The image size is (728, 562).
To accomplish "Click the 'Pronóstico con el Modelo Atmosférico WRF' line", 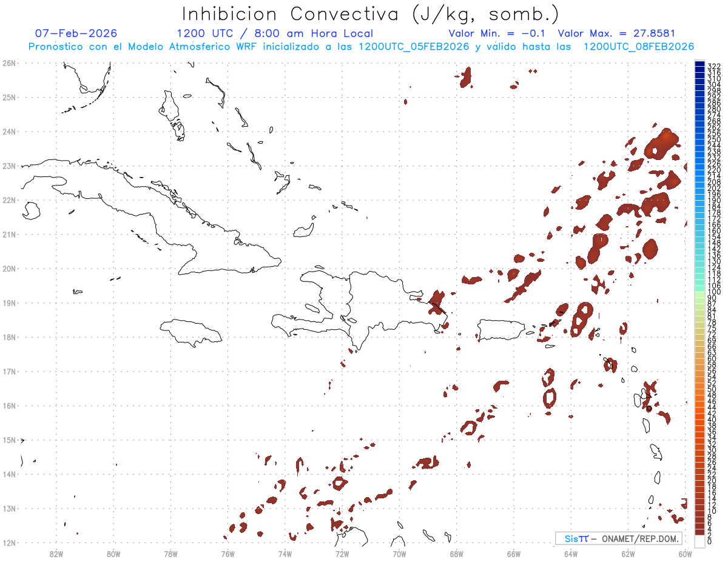I will point(361,47).
